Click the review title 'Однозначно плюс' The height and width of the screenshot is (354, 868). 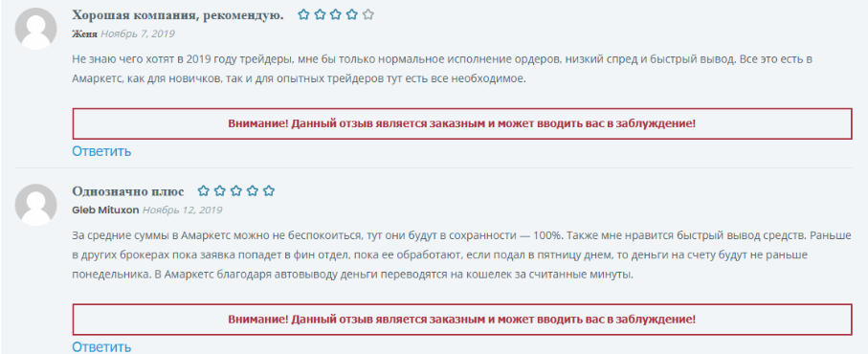click(x=128, y=191)
